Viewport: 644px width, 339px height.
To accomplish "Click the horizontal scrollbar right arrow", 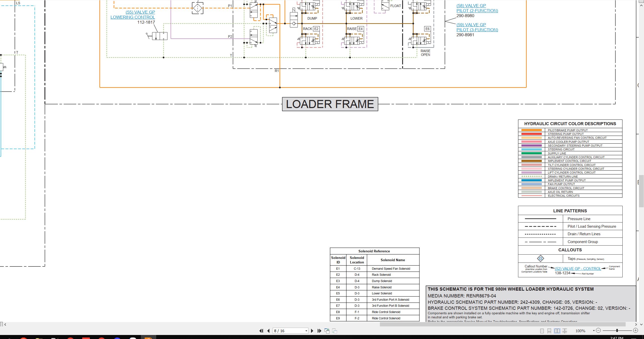I will (x=636, y=324).
